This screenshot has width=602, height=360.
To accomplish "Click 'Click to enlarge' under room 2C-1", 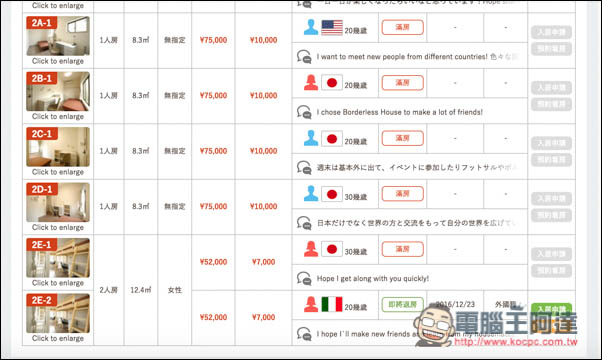I will tap(58, 172).
